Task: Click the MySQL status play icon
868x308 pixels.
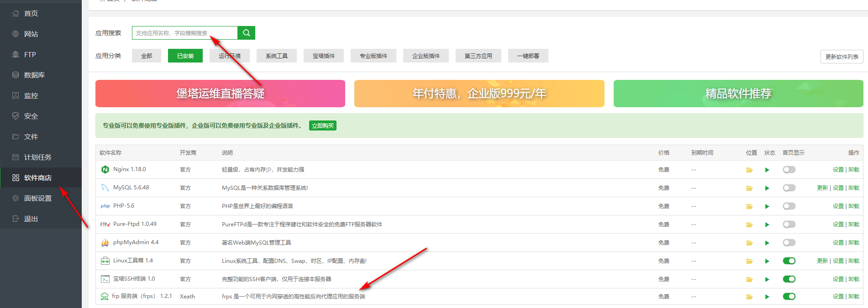Action: click(x=767, y=188)
